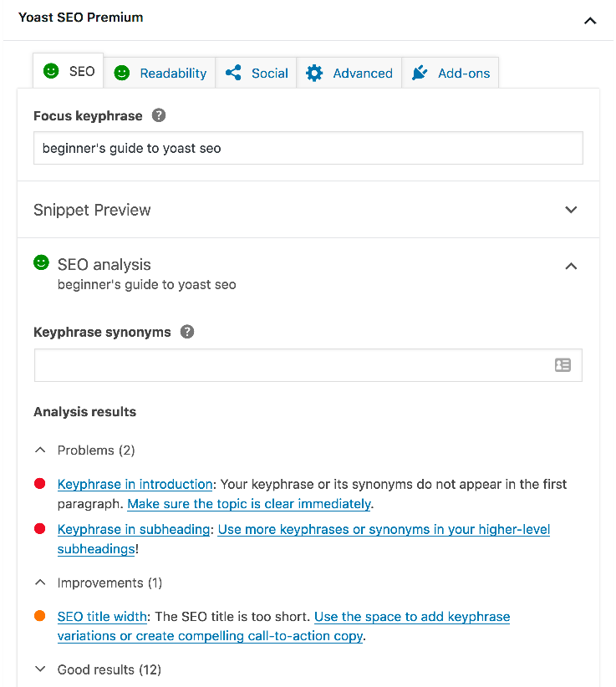Viewport: 616px width, 687px height.
Task: Click the green smiley next to SEO analysis
Action: 41,263
